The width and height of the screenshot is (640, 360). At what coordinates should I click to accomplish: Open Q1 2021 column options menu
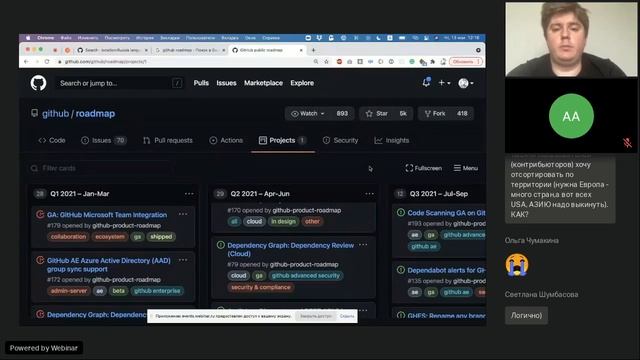tap(189, 194)
